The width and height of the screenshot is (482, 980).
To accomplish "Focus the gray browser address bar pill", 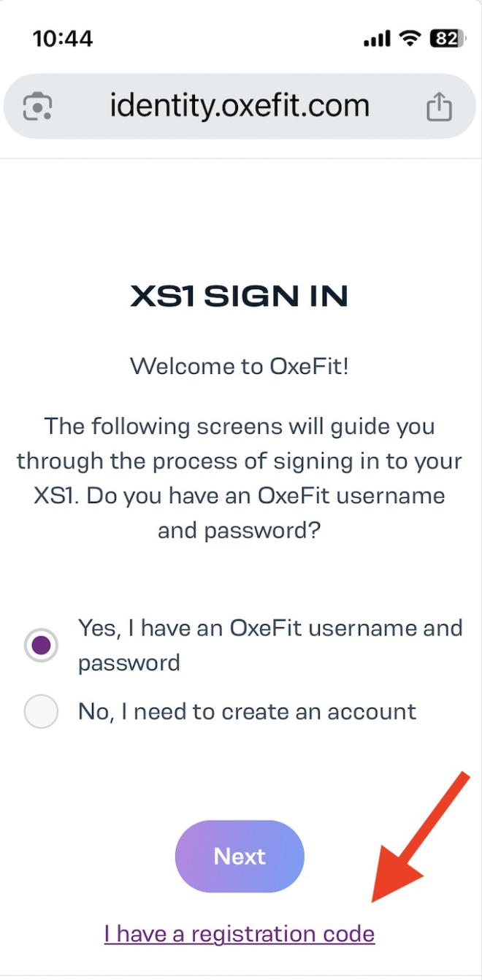I will 240,107.
